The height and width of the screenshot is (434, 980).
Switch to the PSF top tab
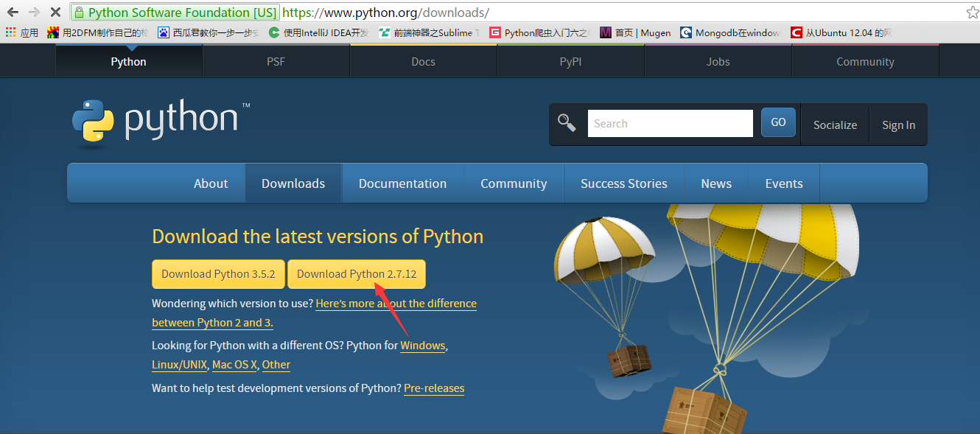[x=276, y=61]
